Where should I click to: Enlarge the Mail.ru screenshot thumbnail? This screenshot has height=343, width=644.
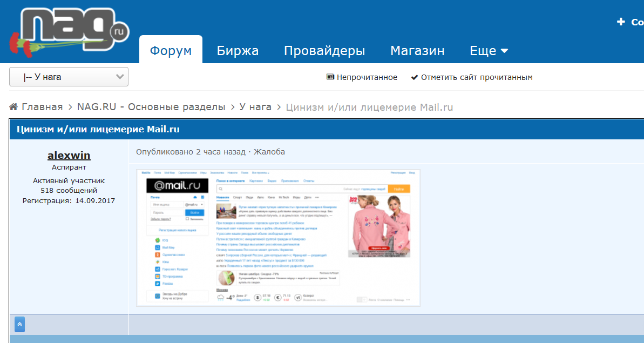[278, 238]
